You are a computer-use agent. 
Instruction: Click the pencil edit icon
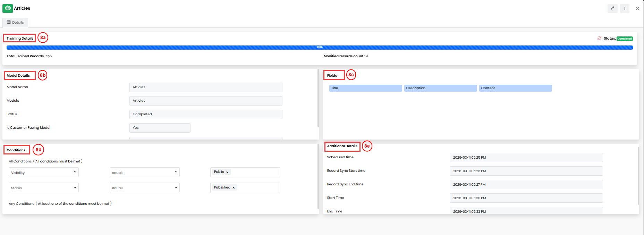(x=612, y=8)
